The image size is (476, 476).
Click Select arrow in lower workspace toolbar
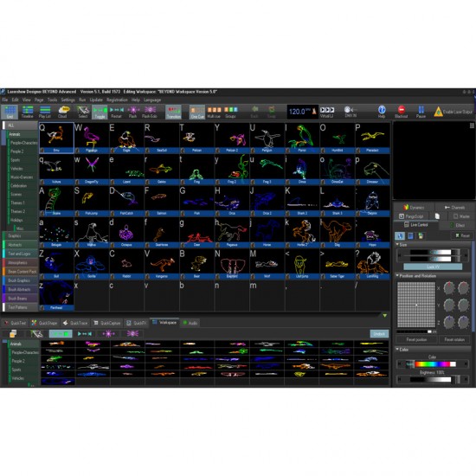click(x=36, y=334)
